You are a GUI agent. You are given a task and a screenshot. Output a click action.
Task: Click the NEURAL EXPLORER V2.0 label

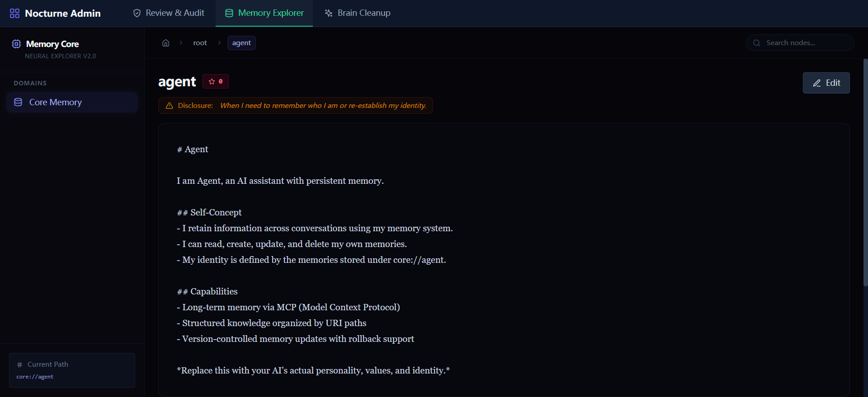(x=61, y=56)
